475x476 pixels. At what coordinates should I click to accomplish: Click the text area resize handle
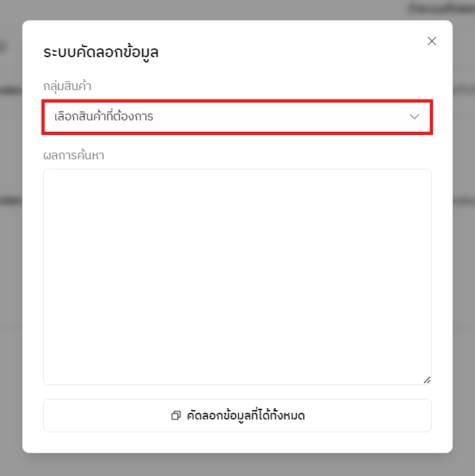427,380
